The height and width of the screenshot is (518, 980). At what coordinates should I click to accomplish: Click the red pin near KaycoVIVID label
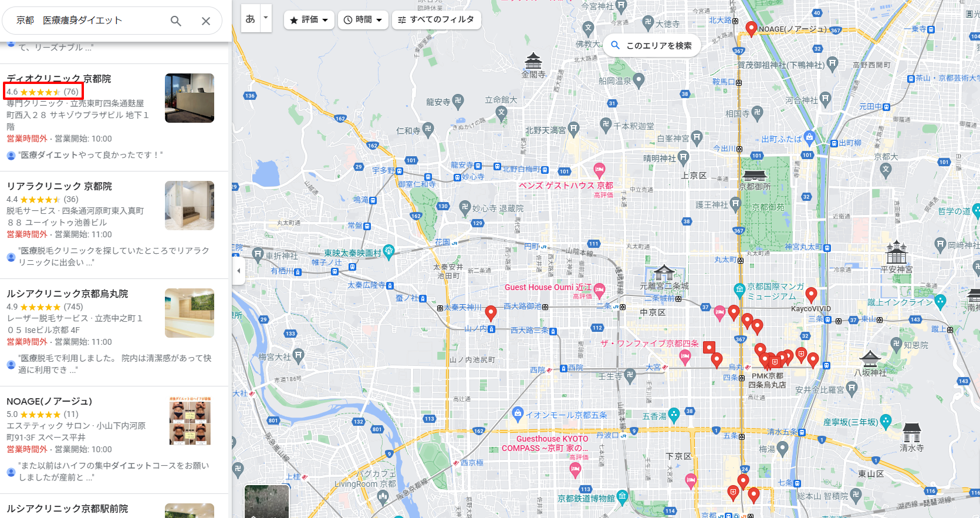pos(811,295)
